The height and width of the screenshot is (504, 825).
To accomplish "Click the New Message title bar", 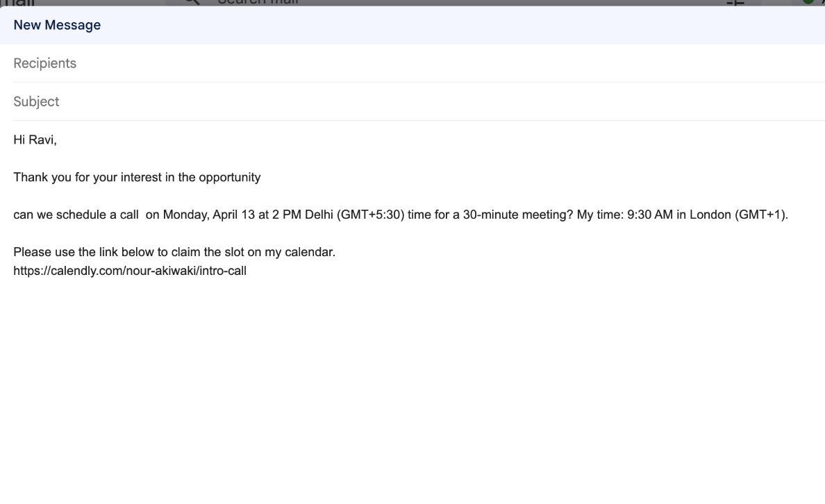I will tap(57, 25).
